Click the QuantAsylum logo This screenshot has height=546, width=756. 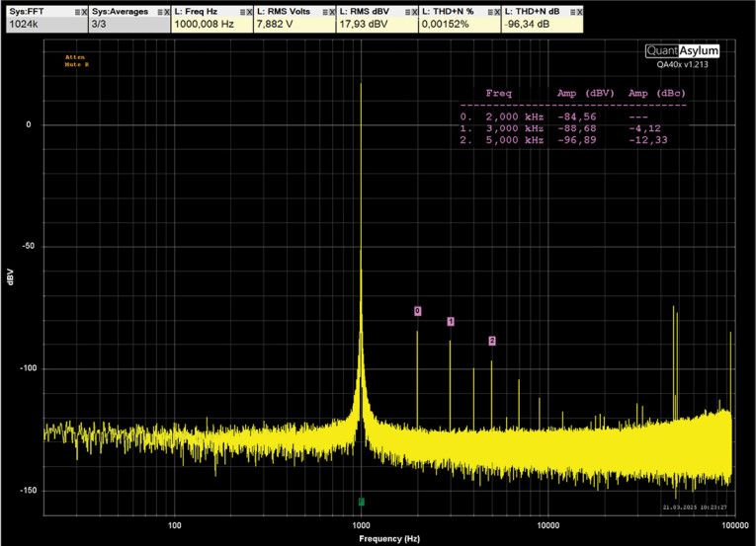[682, 50]
